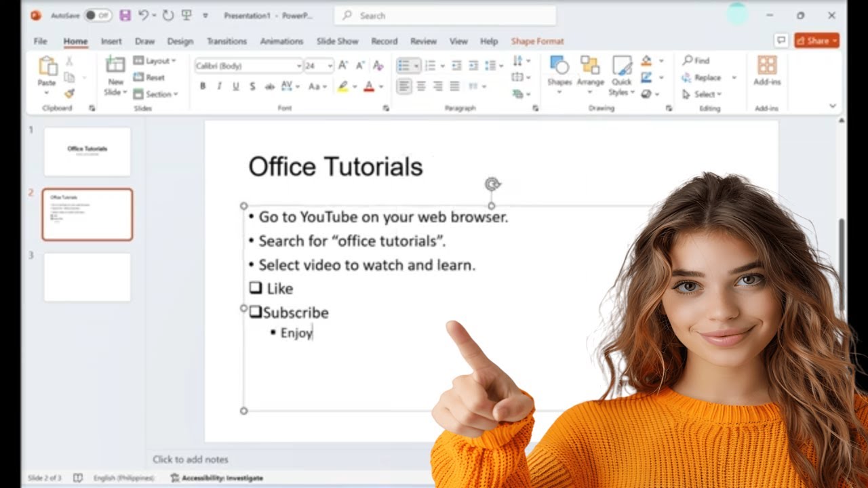
Task: Toggle text Shadow
Action: click(252, 86)
